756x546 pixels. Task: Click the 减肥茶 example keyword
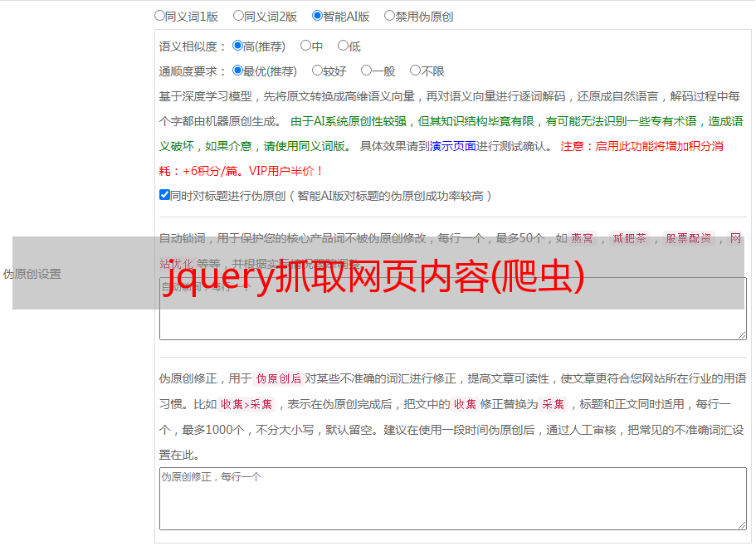(x=630, y=238)
